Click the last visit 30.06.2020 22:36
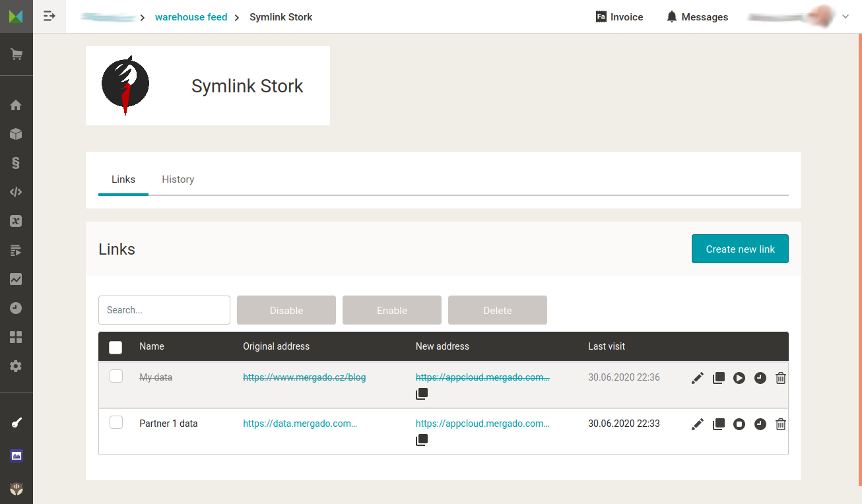 point(624,377)
